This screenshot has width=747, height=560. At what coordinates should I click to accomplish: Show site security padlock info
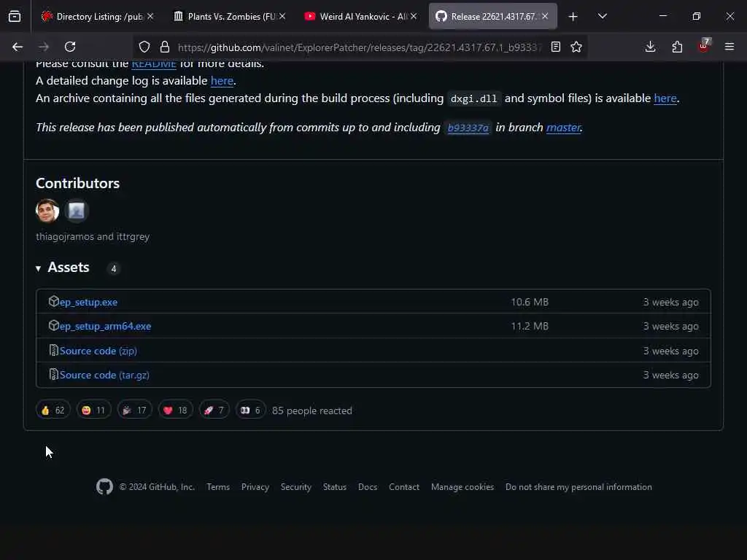(165, 47)
